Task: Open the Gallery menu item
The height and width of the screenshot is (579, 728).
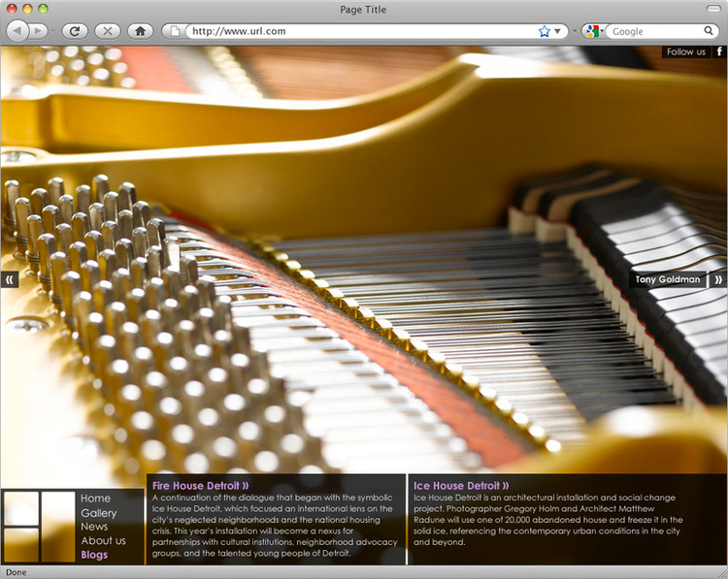Action: coord(98,513)
